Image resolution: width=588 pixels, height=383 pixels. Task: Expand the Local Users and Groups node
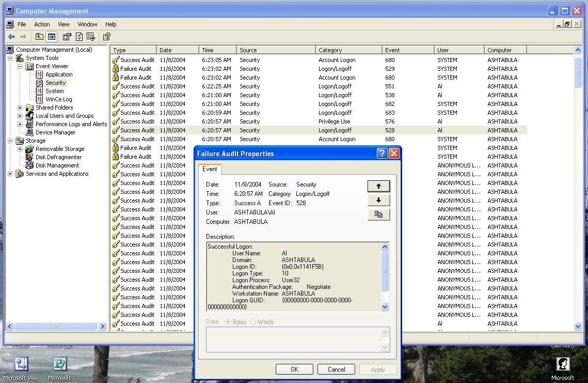pos(20,116)
